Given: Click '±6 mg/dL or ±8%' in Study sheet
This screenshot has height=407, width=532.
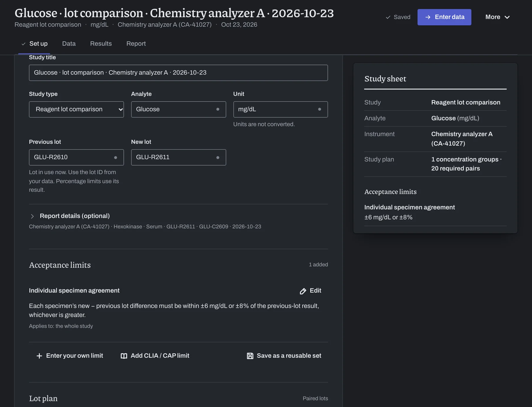Looking at the screenshot, I should [x=388, y=217].
